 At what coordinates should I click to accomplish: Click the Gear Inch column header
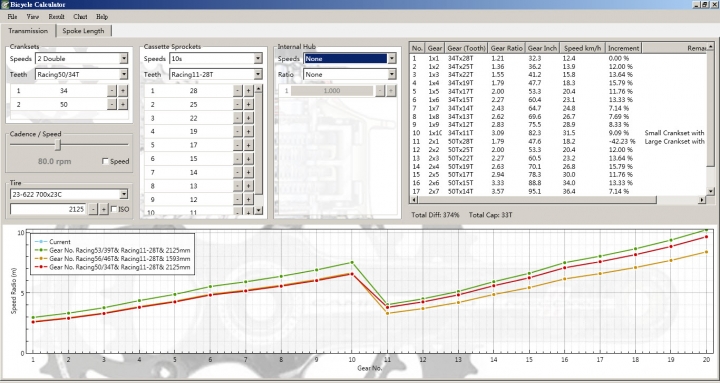point(542,48)
